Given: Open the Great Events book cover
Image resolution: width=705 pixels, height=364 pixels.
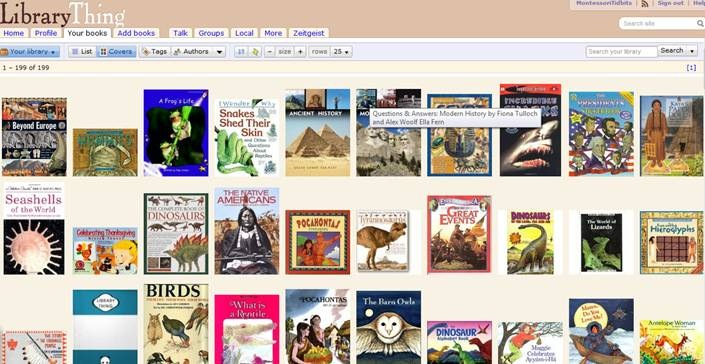Looking at the screenshot, I should (x=460, y=234).
